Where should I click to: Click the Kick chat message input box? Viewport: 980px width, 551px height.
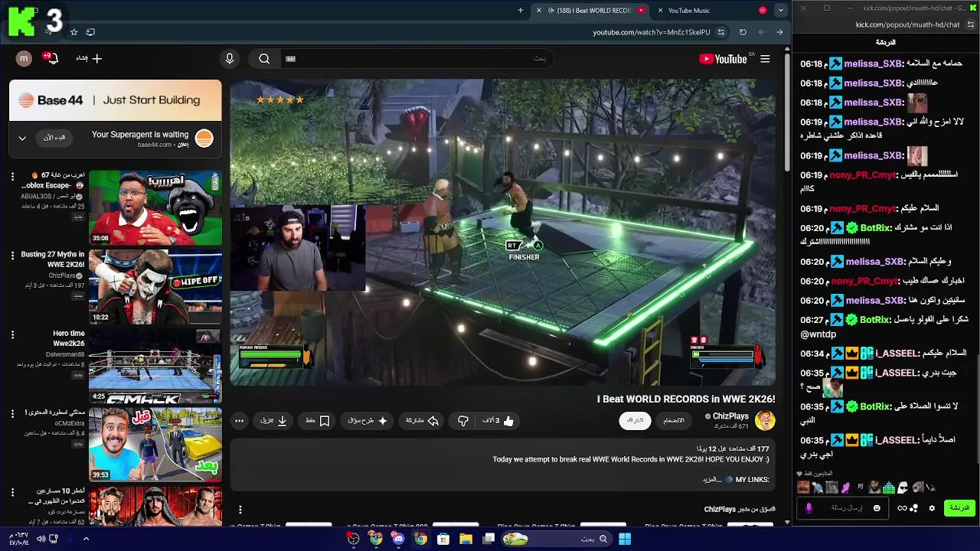point(844,508)
